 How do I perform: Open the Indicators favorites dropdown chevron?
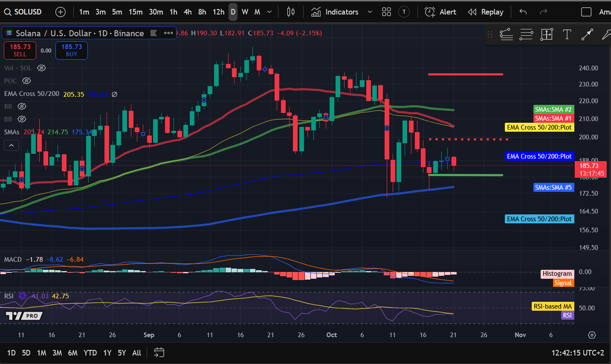370,12
